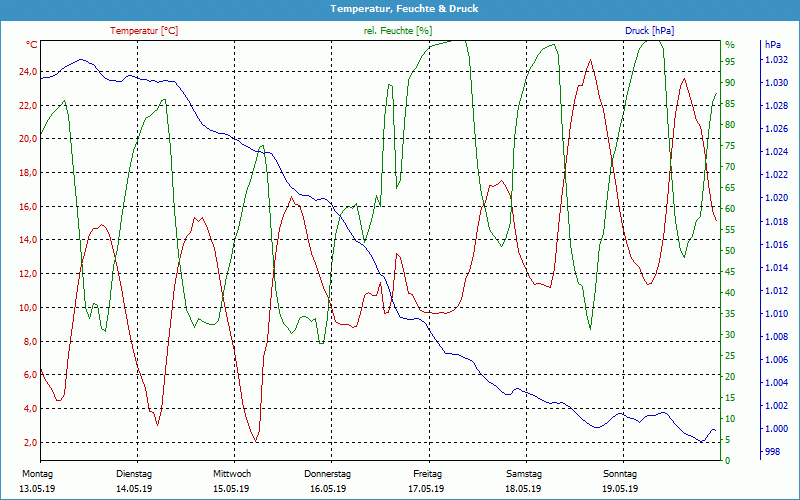Click the date '17.05.19'
This screenshot has height=500, width=800.
coord(426,489)
